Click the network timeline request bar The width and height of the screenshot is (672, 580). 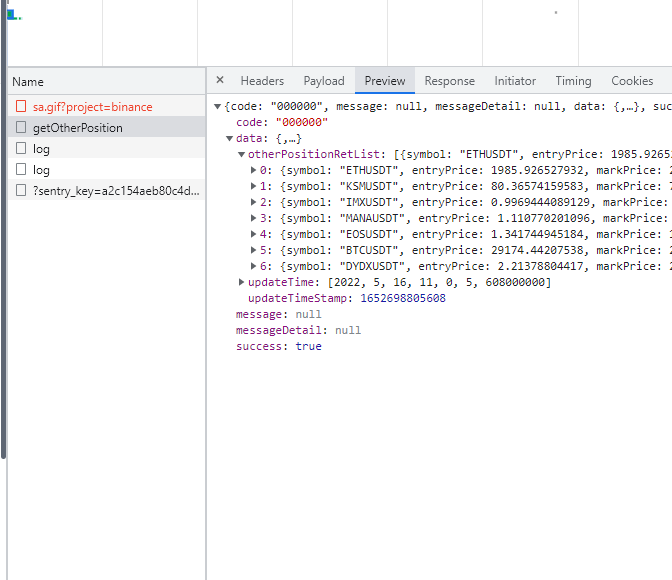click(12, 15)
